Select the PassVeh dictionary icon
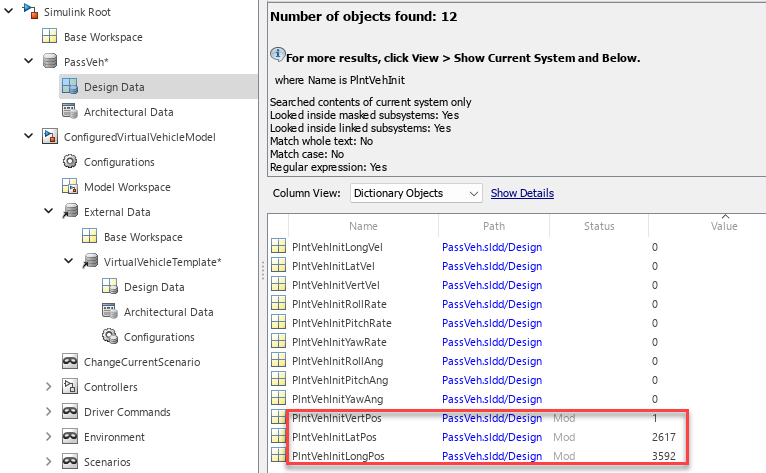The image size is (766, 473). click(49, 62)
